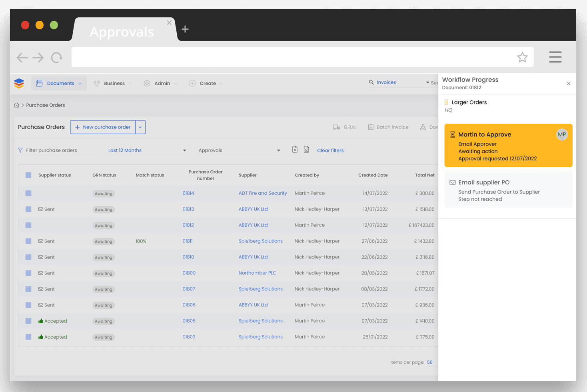Click the Download icon near Batch invoice

point(423,127)
